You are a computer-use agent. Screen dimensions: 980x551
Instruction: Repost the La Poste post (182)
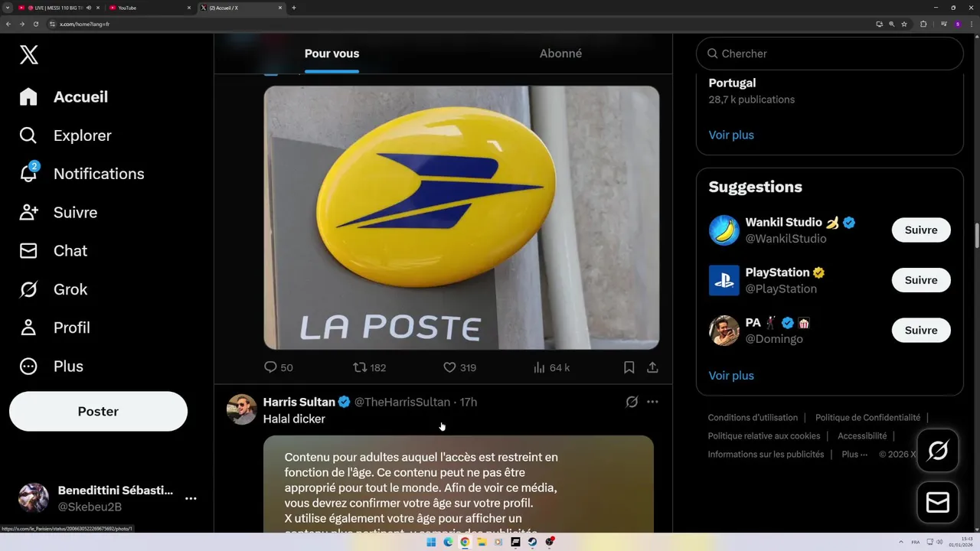(x=369, y=367)
